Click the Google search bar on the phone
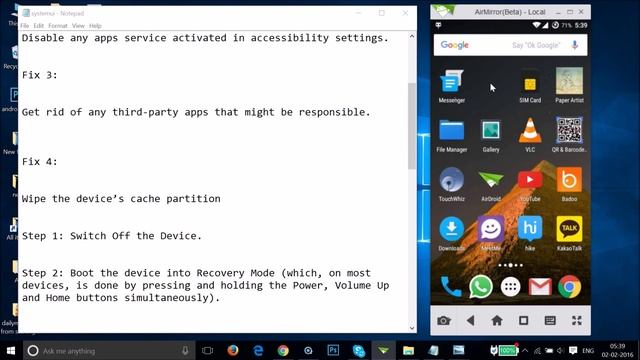The width and height of the screenshot is (640, 360). pyautogui.click(x=510, y=45)
